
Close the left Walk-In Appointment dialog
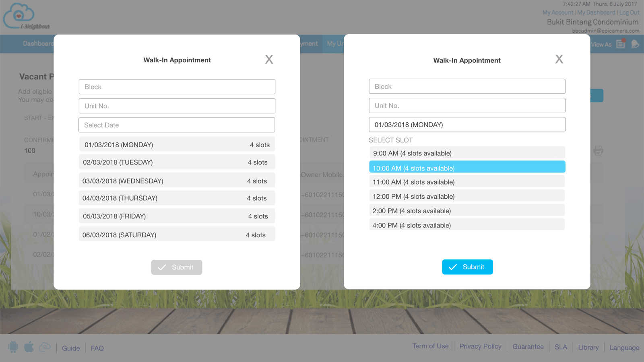[269, 60]
